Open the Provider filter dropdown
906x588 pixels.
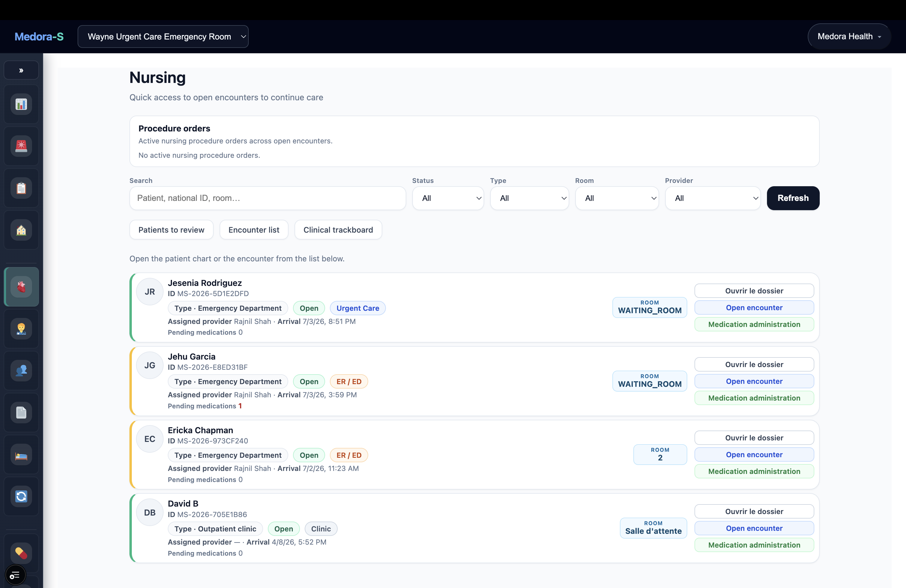tap(713, 198)
